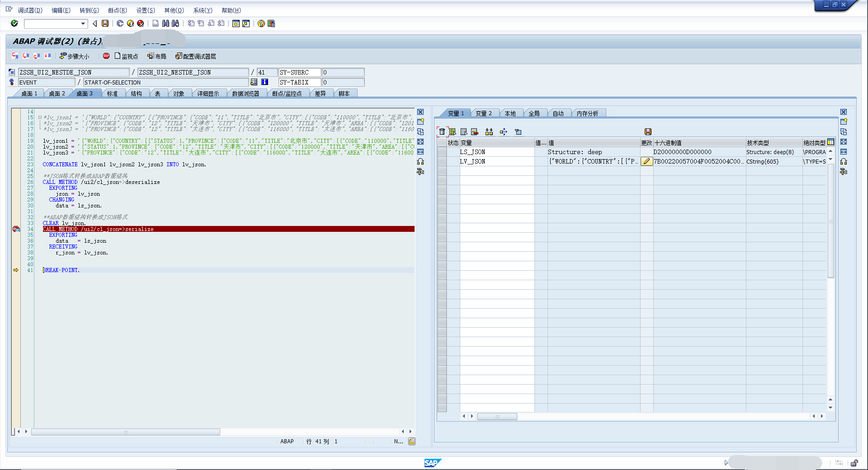The width and height of the screenshot is (868, 470).
Task: Click the pencil edit button for LV_JSON
Action: point(646,161)
